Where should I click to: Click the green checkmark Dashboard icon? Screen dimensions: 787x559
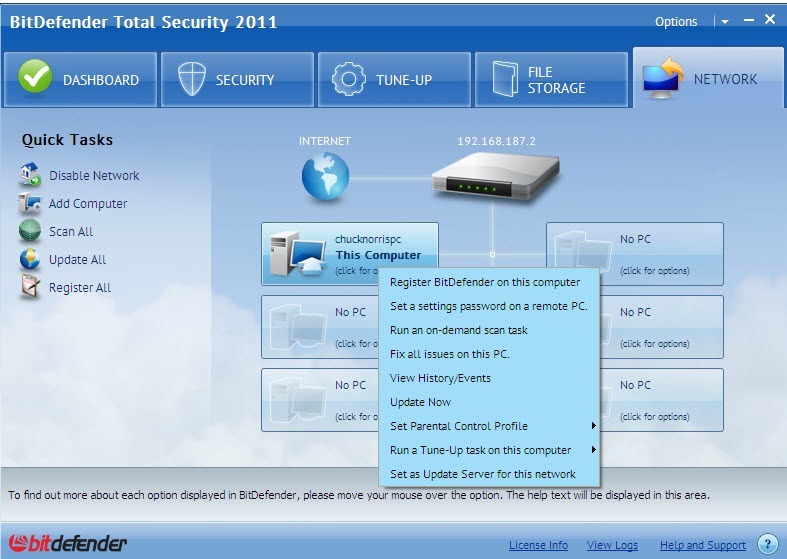[35, 76]
